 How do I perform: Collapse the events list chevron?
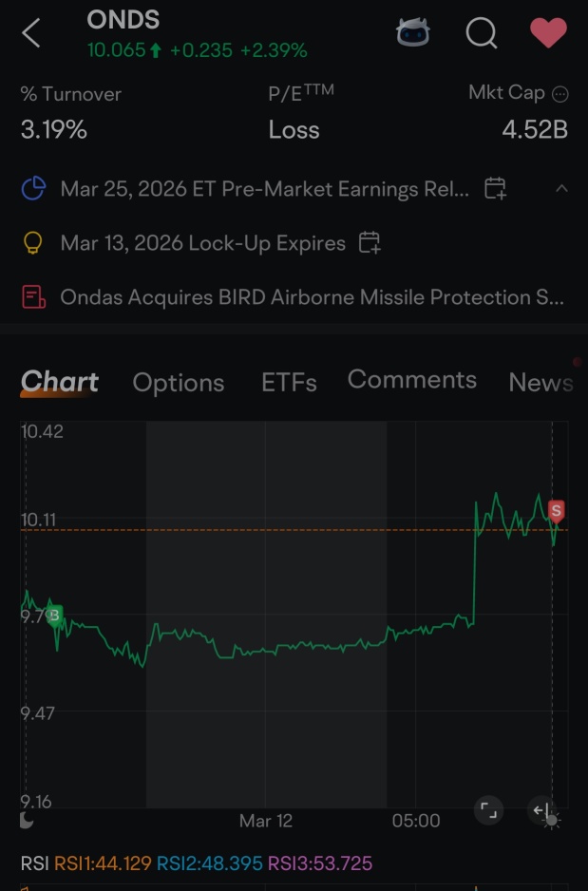[x=561, y=189]
